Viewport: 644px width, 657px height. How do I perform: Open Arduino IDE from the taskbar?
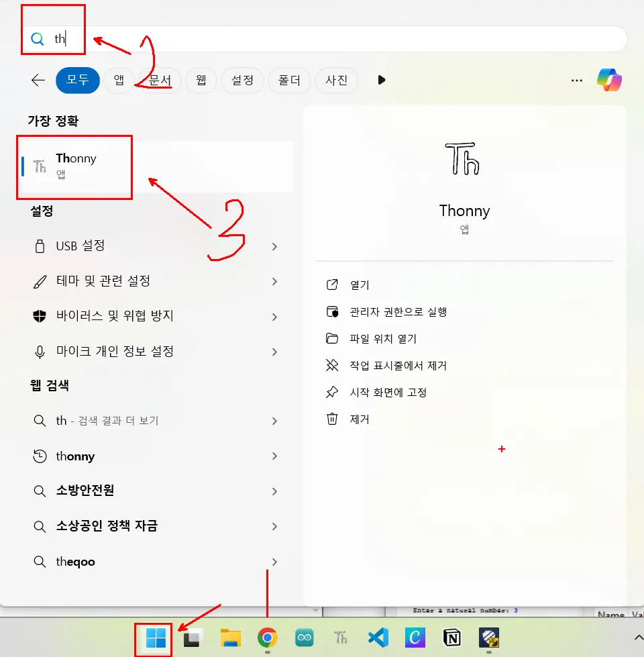305,638
